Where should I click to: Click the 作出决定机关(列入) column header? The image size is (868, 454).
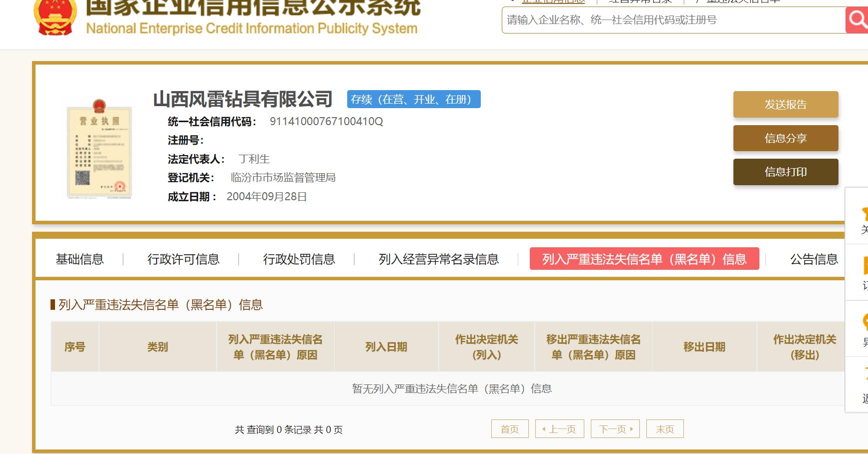click(x=486, y=347)
